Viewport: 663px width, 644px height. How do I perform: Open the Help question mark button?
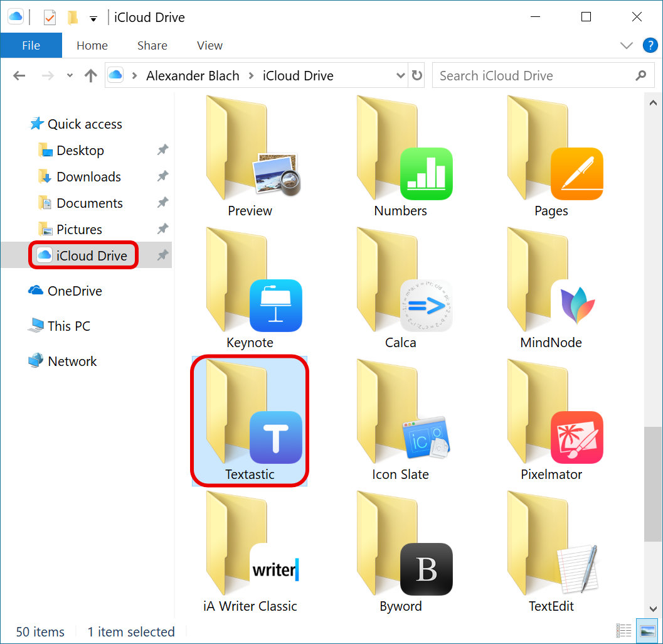pyautogui.click(x=650, y=45)
